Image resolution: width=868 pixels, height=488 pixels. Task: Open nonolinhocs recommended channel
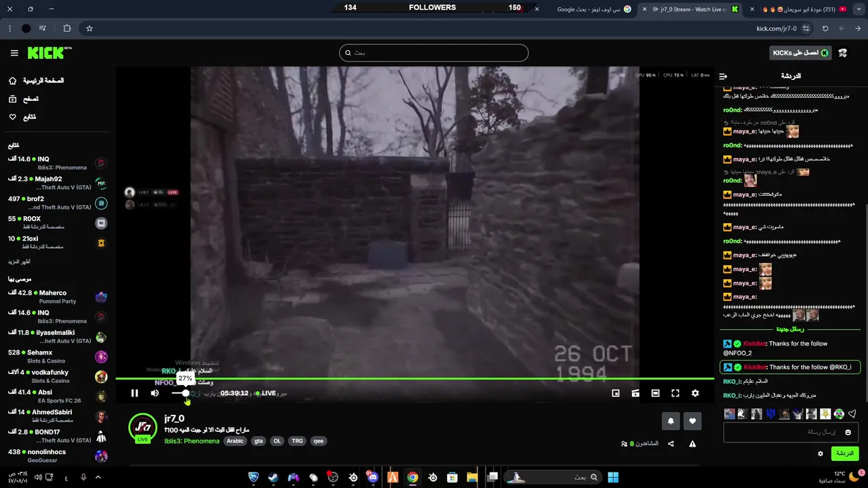(x=58, y=455)
